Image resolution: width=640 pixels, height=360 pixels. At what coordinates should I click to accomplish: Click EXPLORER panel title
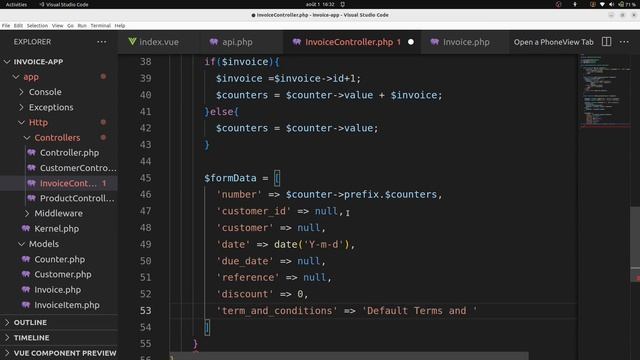click(x=32, y=42)
